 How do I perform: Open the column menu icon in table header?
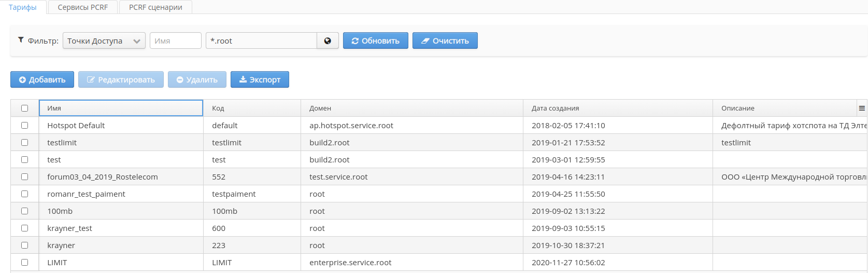coord(862,108)
